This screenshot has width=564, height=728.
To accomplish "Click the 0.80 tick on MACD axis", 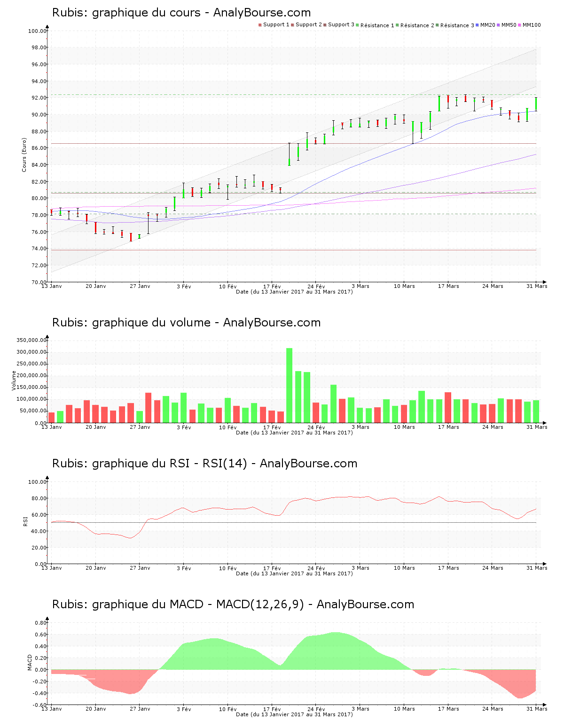I will pyautogui.click(x=40, y=623).
